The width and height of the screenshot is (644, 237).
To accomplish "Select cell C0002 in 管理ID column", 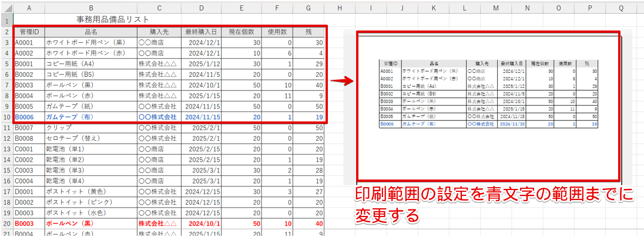I will 29,160.
